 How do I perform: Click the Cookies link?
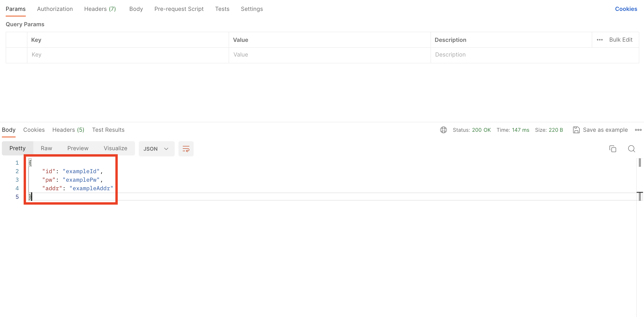point(626,9)
